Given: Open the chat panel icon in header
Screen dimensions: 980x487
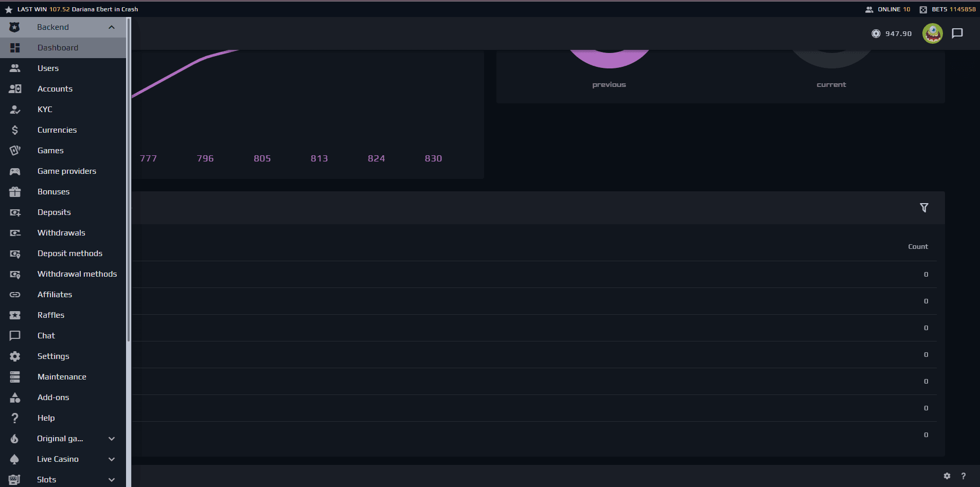Looking at the screenshot, I should pos(957,33).
